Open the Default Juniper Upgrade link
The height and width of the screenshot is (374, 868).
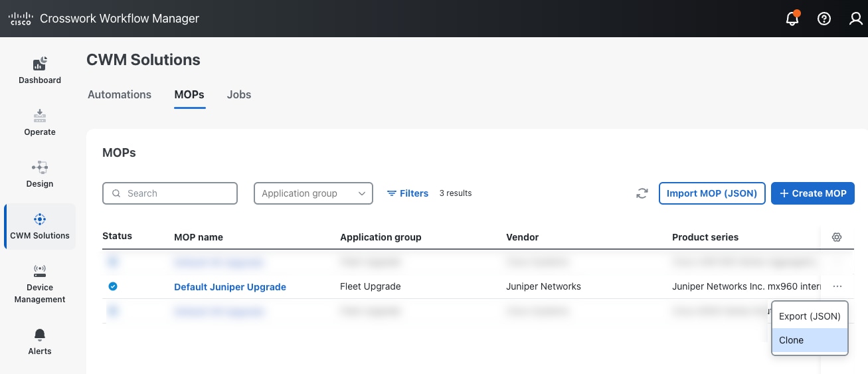pos(230,287)
